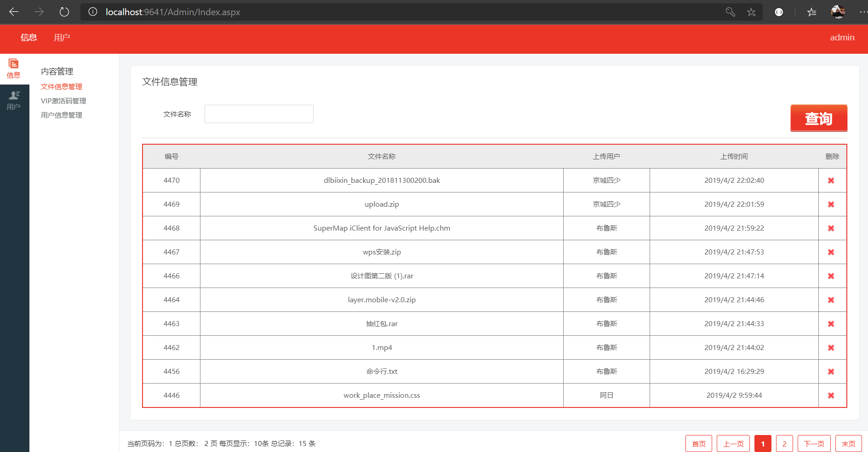Image resolution: width=868 pixels, height=452 pixels.
Task: Delete file upload.zip via red X
Action: point(831,204)
